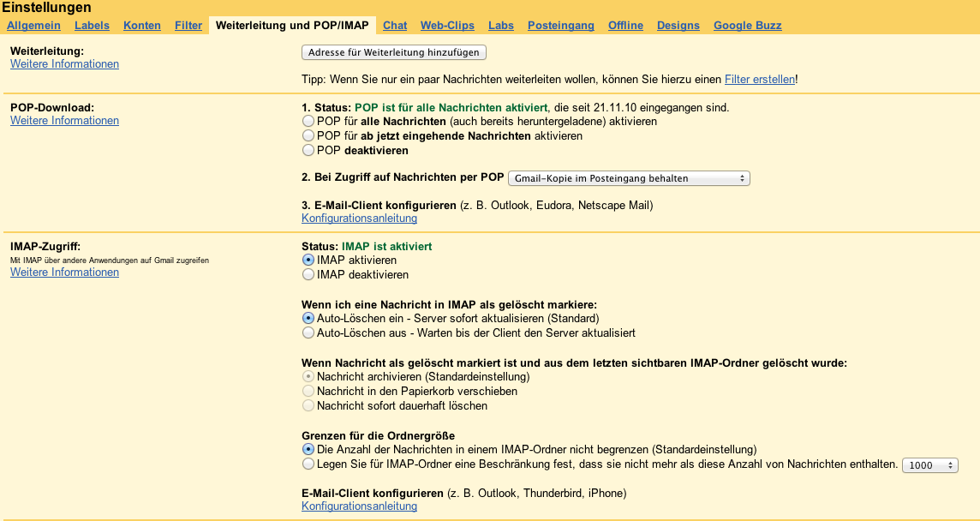Select the Weiterleitung und POP/IMAP tab
This screenshot has height=521, width=980.
(x=292, y=26)
